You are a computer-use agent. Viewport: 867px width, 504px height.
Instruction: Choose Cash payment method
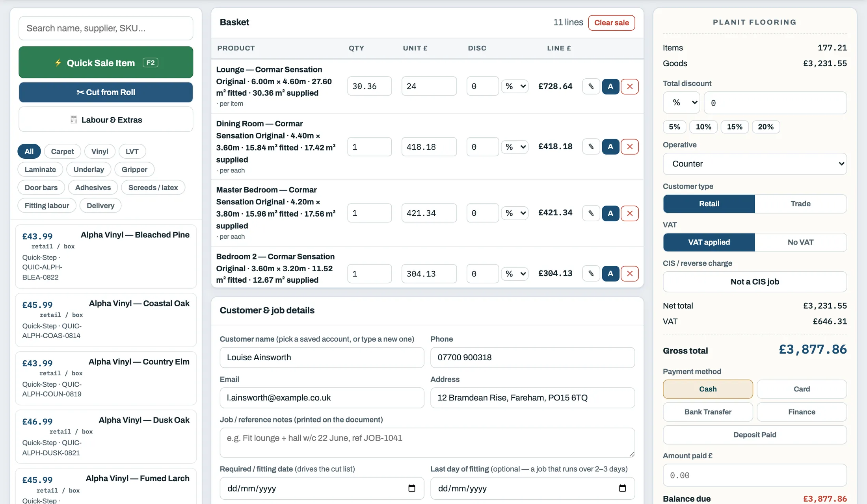click(708, 389)
